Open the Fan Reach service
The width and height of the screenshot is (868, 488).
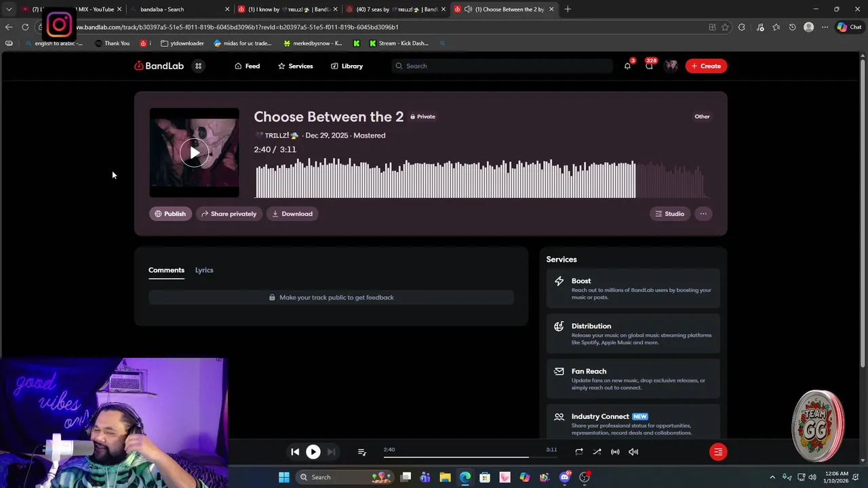pyautogui.click(x=633, y=379)
